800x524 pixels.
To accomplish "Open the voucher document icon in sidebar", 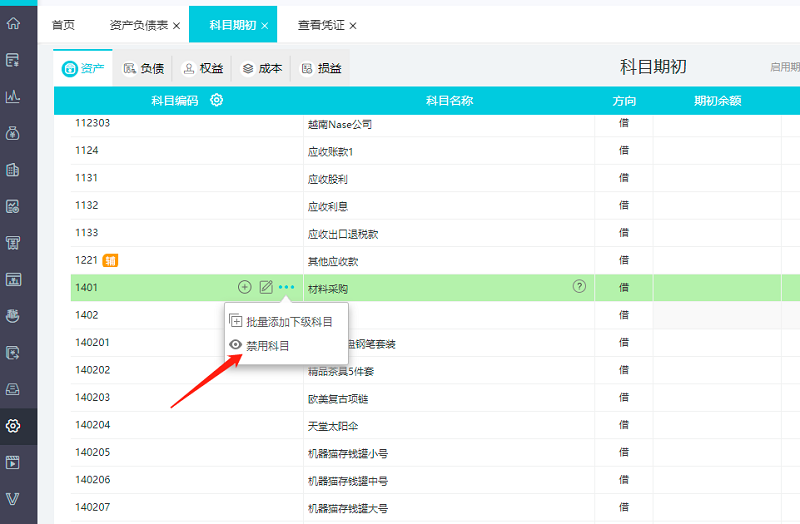I will (13, 60).
